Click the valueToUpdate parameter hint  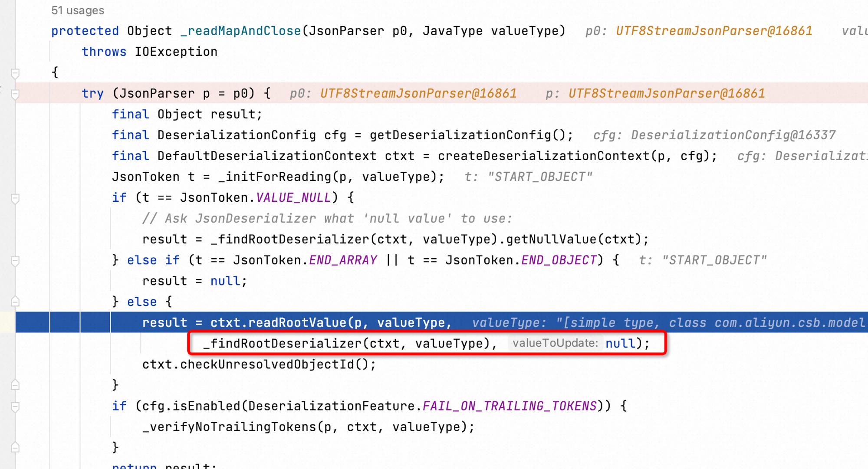pos(555,343)
